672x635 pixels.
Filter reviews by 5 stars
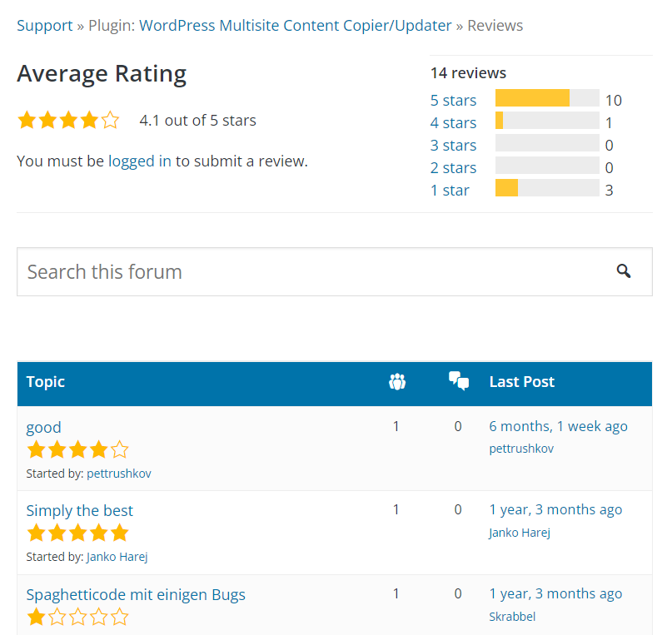point(453,100)
